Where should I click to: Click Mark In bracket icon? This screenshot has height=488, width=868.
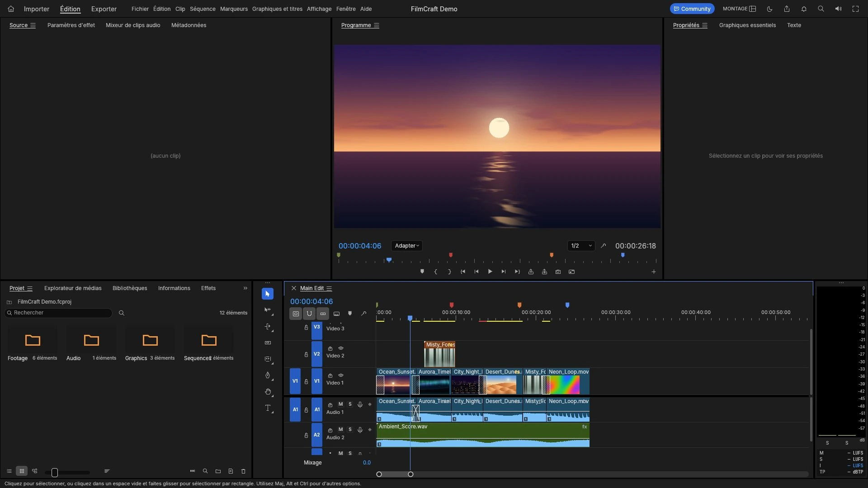[436, 272]
